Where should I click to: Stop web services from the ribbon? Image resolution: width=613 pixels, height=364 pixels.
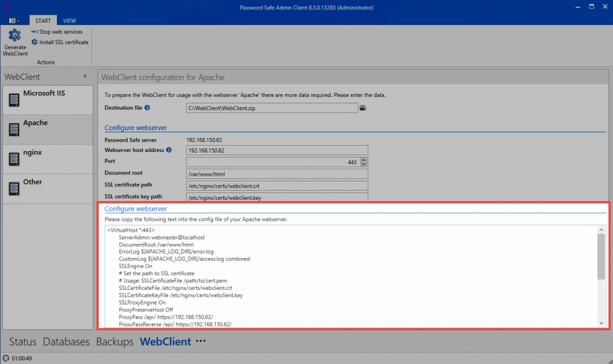tap(57, 32)
